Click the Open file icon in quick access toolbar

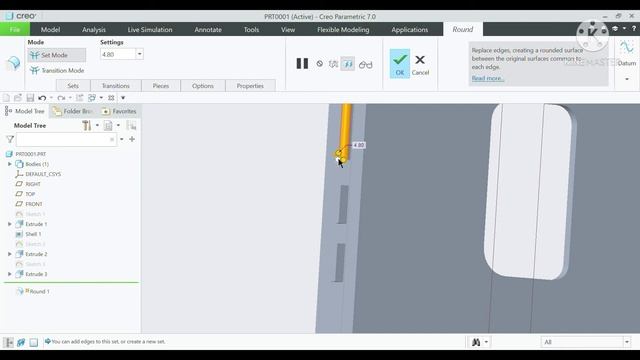[18, 98]
